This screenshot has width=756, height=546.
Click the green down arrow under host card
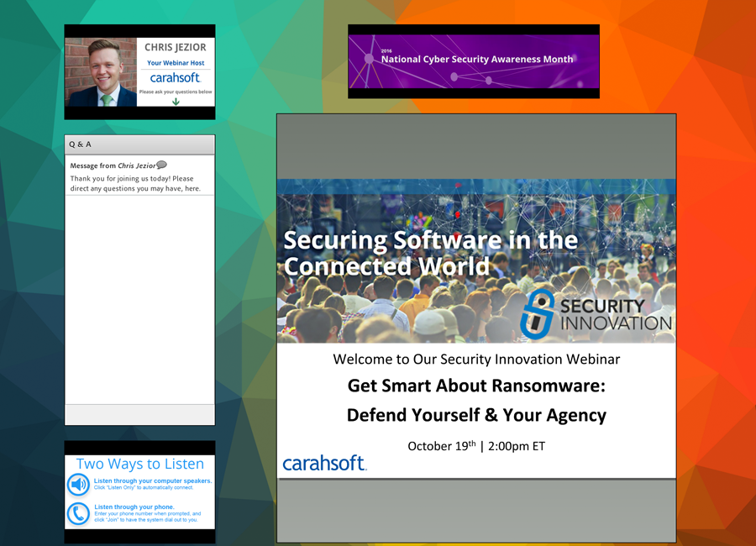pos(176,102)
